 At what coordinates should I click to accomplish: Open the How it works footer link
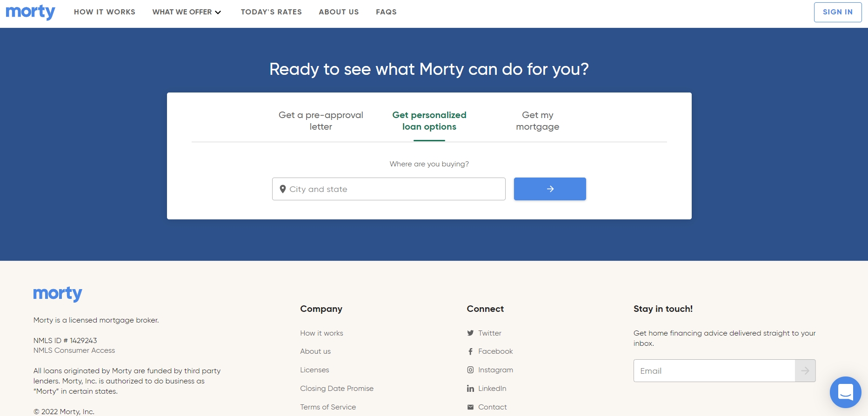[321, 333]
